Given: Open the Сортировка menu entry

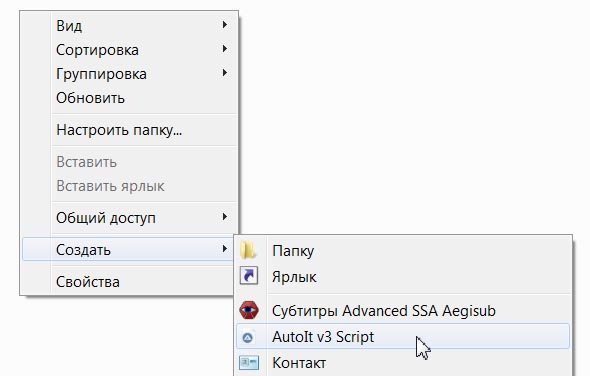Looking at the screenshot, I should pos(129,50).
